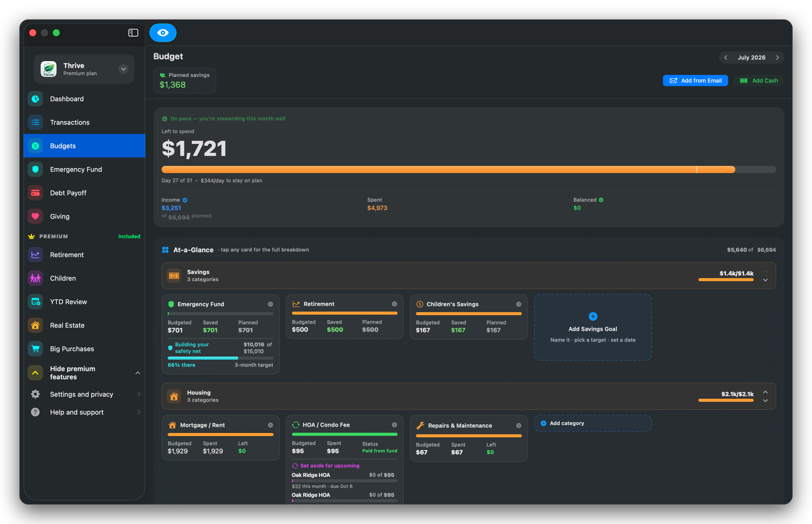This screenshot has height=524, width=812.
Task: Select the Budgets sidebar item
Action: [85, 146]
